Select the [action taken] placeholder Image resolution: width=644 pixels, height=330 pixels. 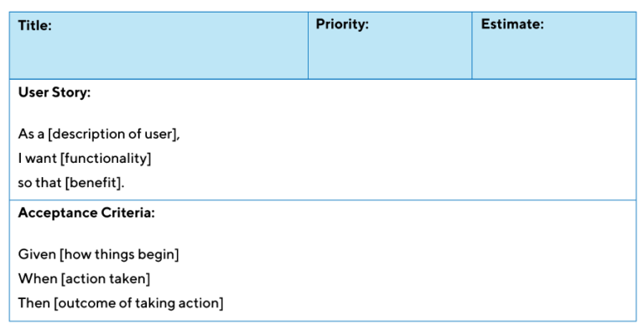pyautogui.click(x=106, y=279)
